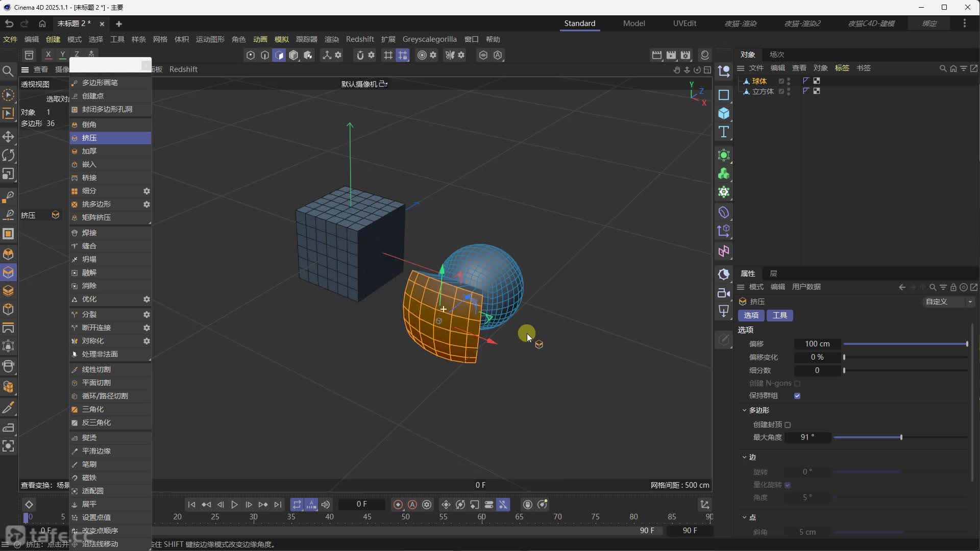Enable 创建封顶 checkbox
This screenshot has height=551, width=980.
coord(788,425)
